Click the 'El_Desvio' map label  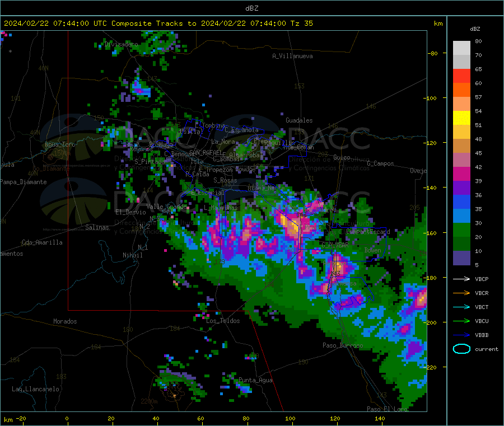[130, 212]
